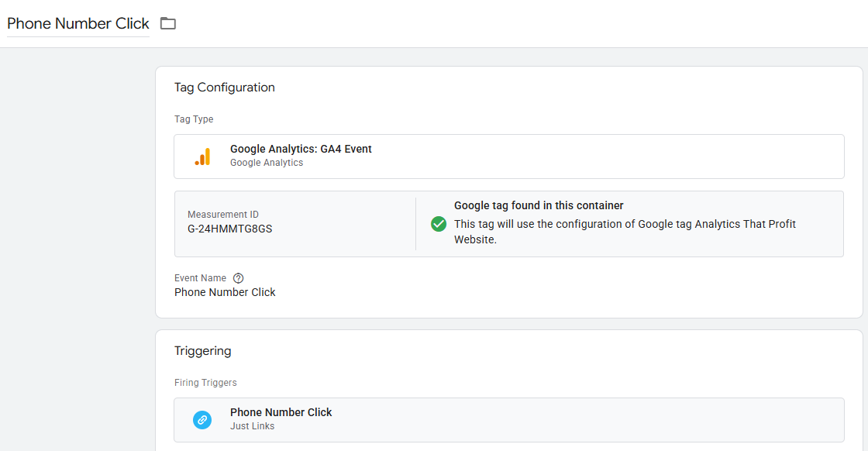Click the Triggering section heading
The image size is (868, 451).
click(x=203, y=350)
